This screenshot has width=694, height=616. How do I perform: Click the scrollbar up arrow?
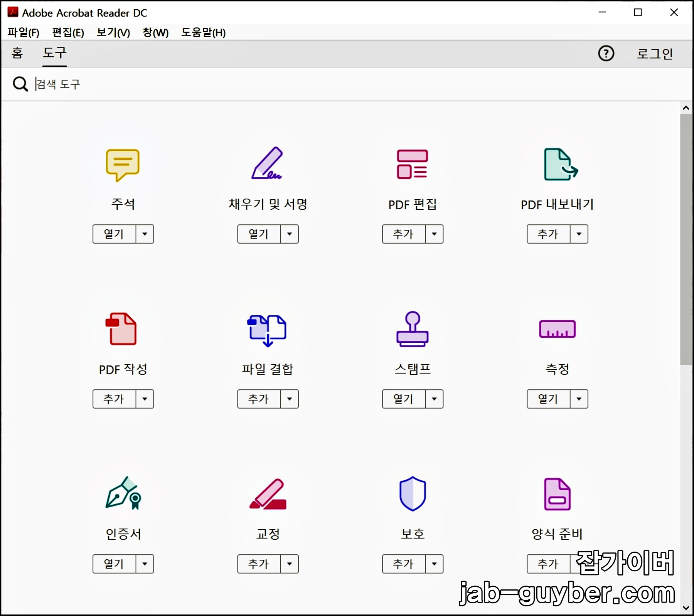coord(686,108)
